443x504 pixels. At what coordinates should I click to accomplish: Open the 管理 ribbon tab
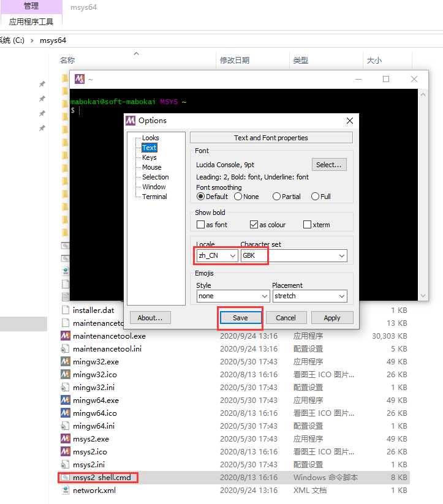tap(31, 6)
